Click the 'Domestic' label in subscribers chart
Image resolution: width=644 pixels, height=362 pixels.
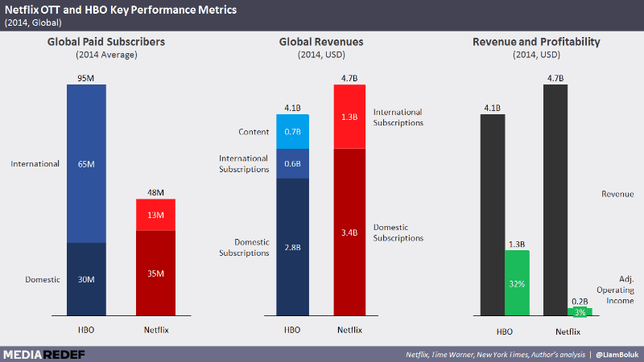[43, 279]
